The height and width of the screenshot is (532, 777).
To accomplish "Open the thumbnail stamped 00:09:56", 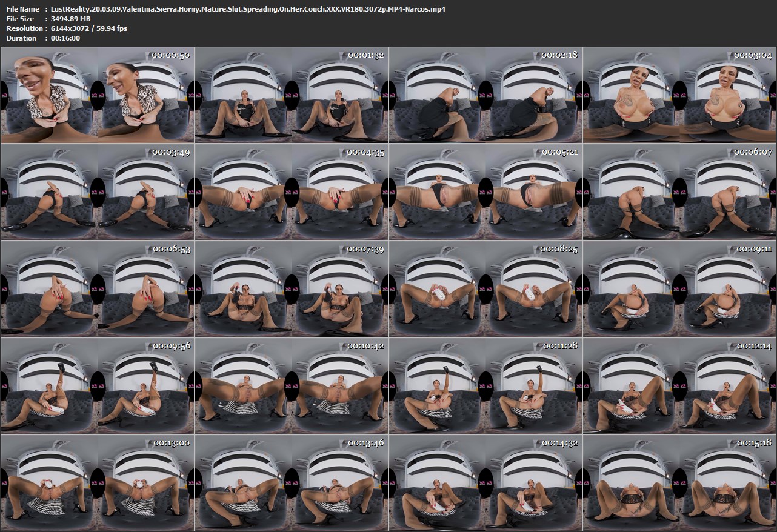I will (98, 385).
